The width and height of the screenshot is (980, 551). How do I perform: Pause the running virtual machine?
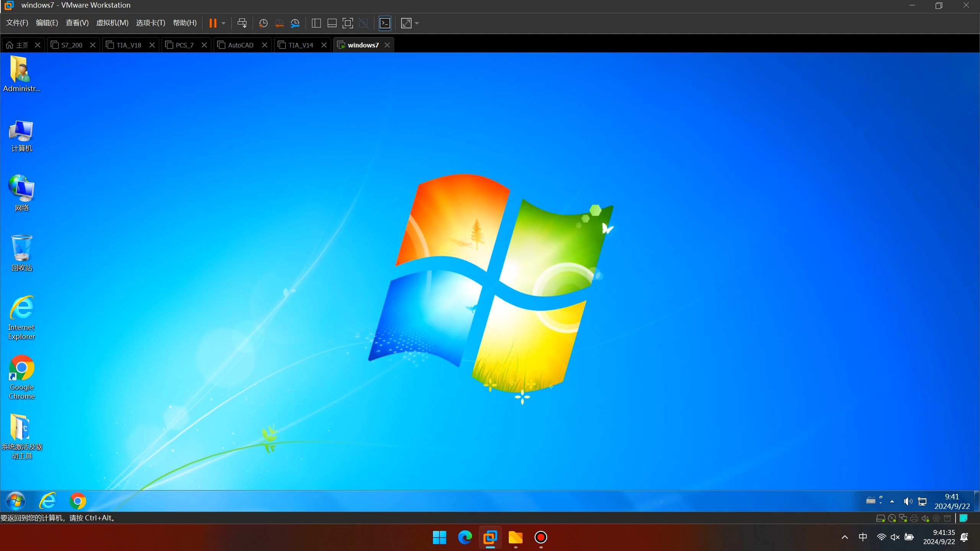(x=213, y=23)
